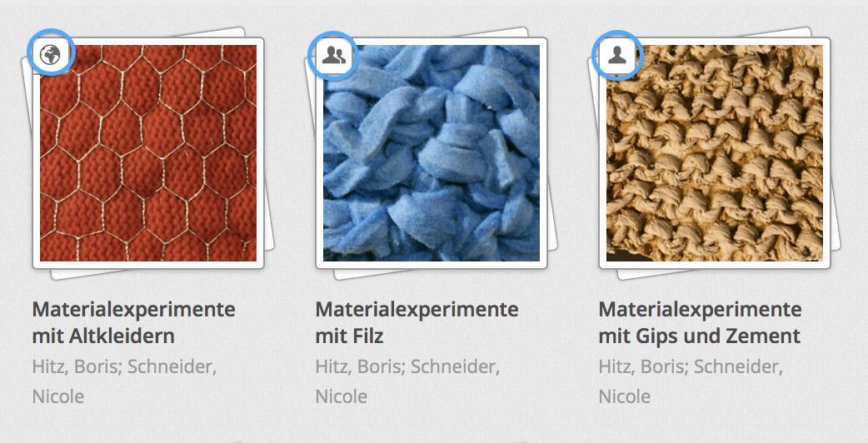Screen dimensions: 868x443
Task: Select author Hitz, Boris under Filz title
Action: pos(361,366)
